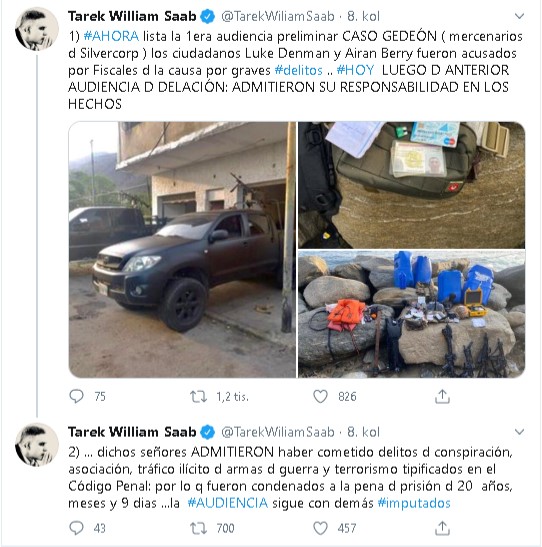Screen dimensions: 542x547
Task: Open @TarekWiliamSaab handle on second tweet
Action: point(278,432)
